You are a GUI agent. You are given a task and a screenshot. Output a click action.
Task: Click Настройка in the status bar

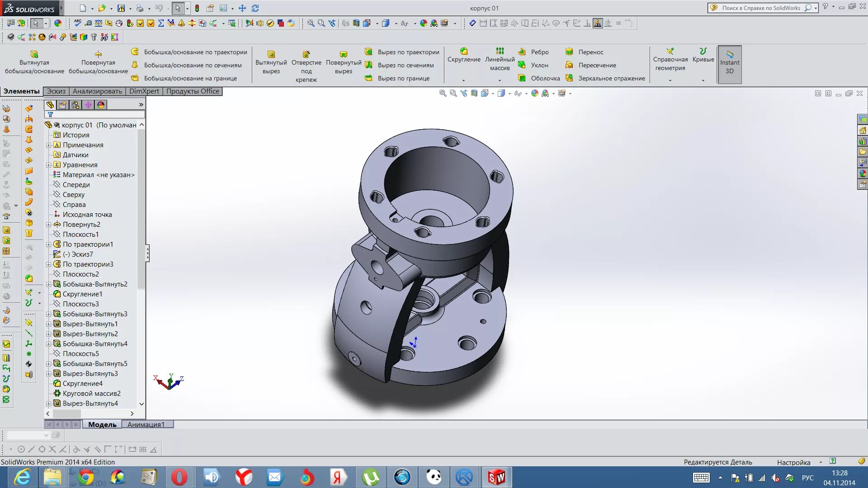[x=793, y=462]
